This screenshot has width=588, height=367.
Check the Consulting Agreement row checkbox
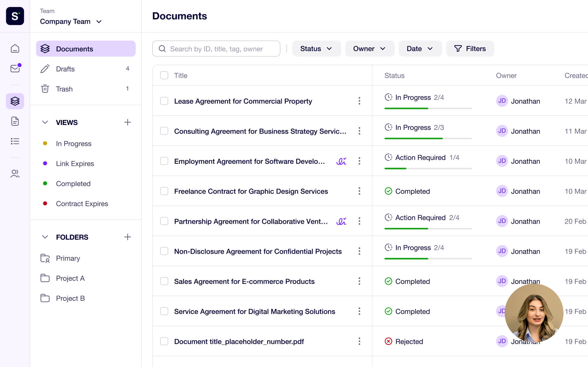click(x=164, y=131)
